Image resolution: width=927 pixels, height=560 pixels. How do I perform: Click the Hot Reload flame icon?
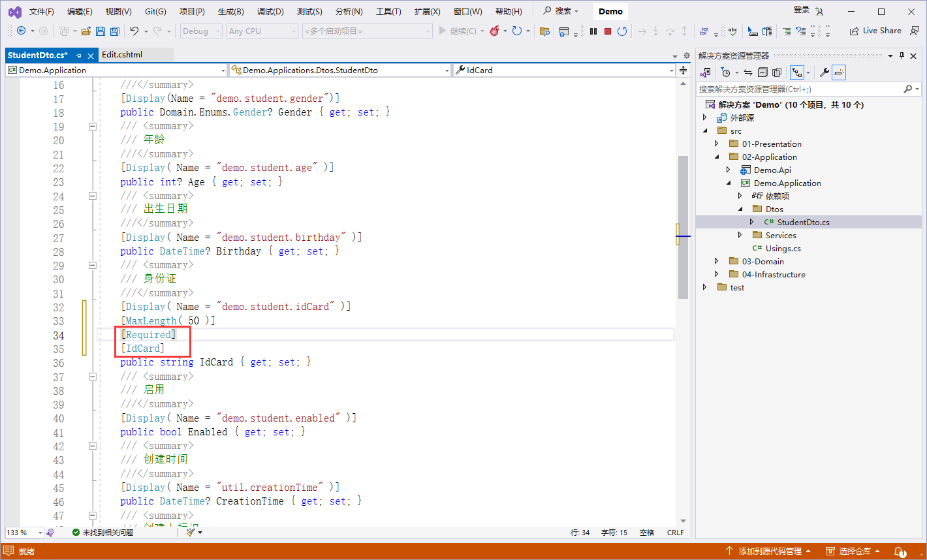click(495, 31)
